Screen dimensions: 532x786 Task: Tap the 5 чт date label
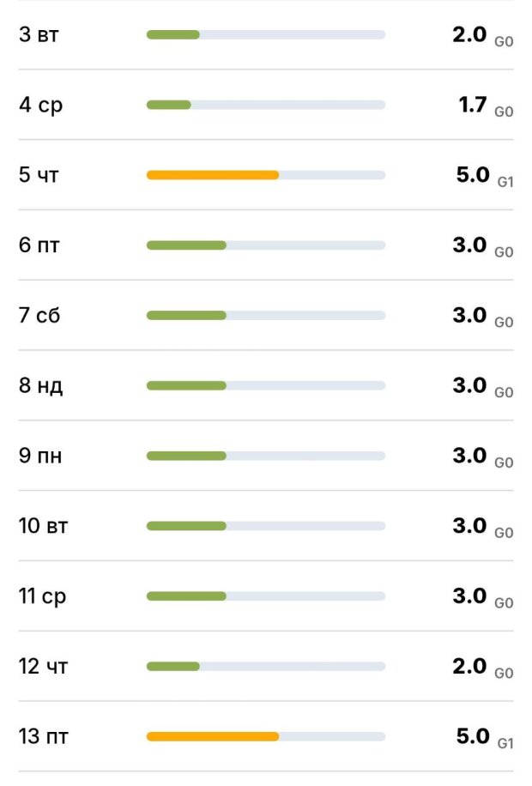pos(39,175)
